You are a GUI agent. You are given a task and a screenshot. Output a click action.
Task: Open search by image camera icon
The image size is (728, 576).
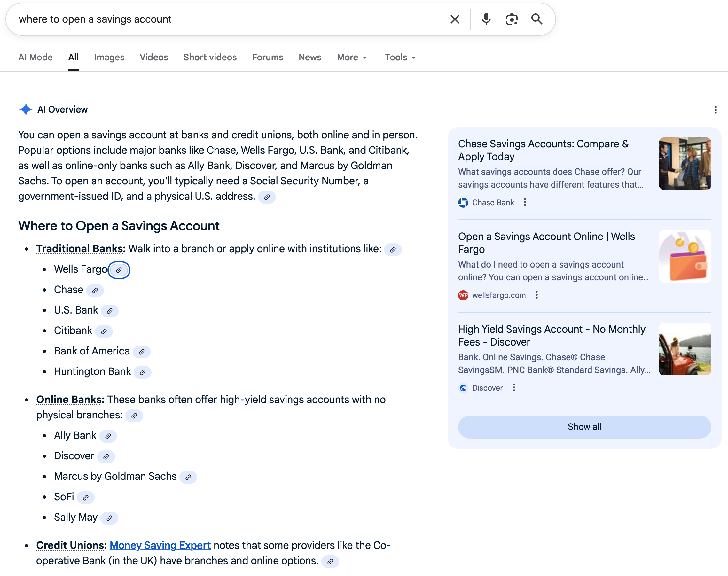512,19
